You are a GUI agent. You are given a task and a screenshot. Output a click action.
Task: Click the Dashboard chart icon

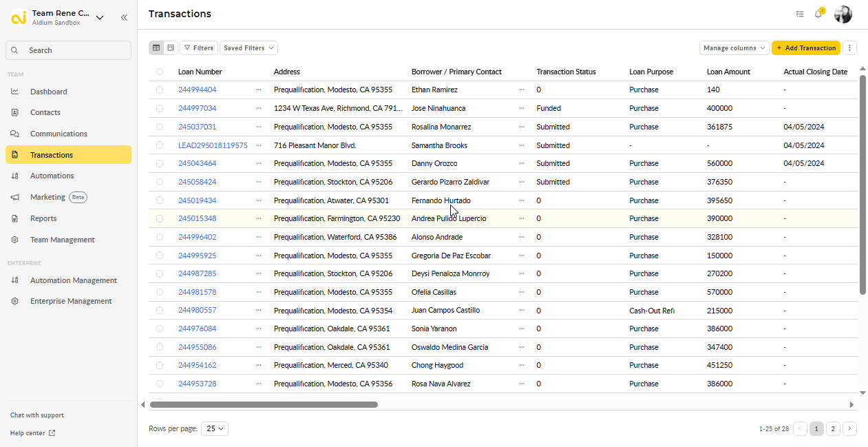(15, 92)
